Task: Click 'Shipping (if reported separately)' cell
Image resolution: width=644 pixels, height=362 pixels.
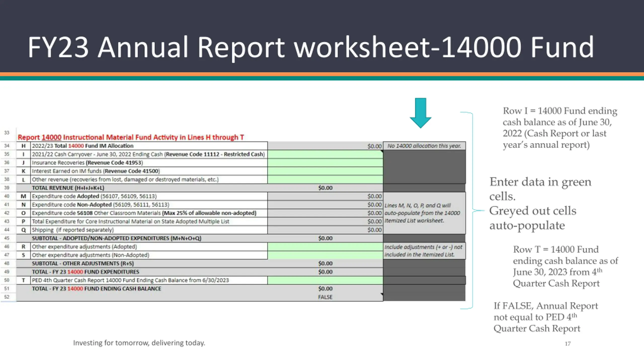Action: (x=149, y=230)
